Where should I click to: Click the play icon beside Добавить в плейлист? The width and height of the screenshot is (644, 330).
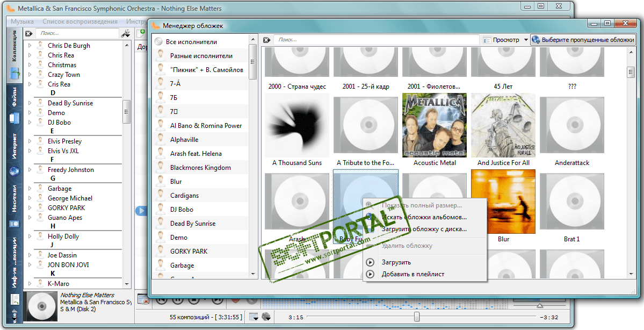(370, 274)
